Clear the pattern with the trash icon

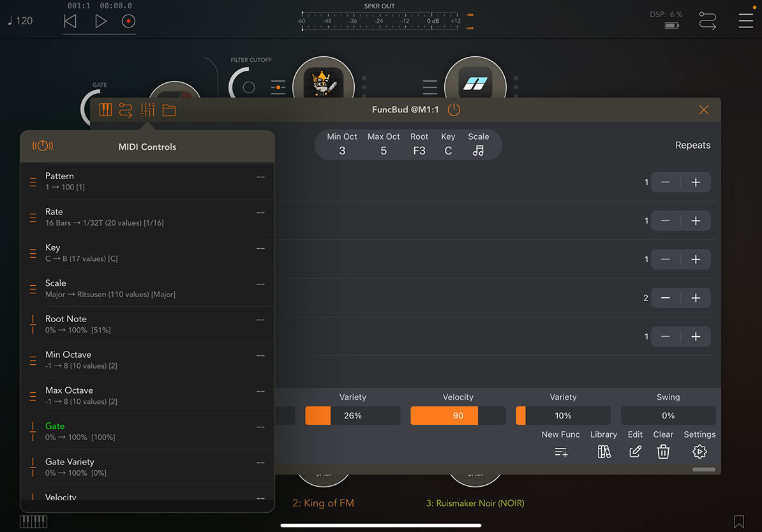(x=663, y=452)
